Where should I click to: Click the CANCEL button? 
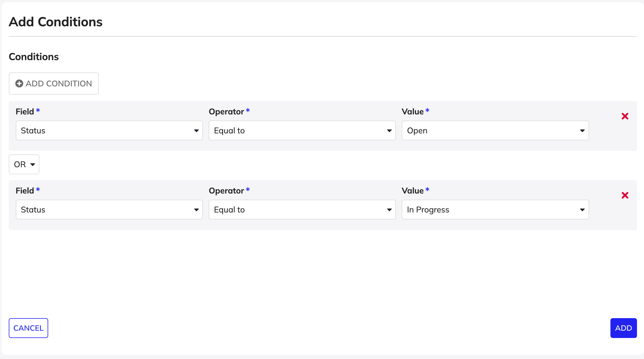pyautogui.click(x=28, y=328)
